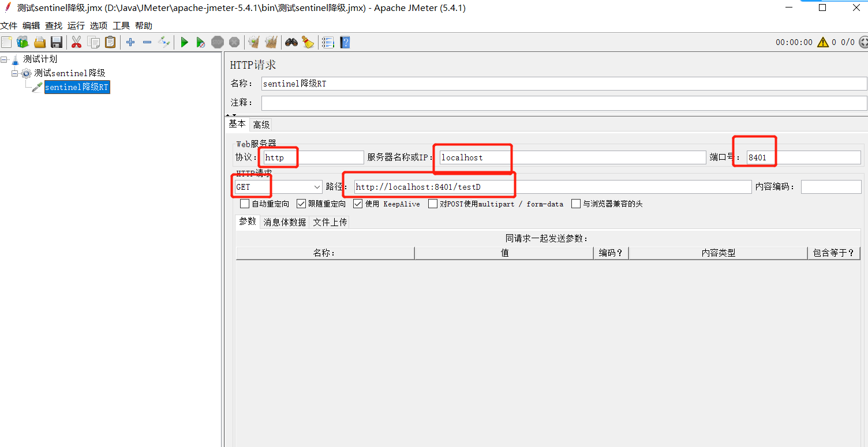Open the Templates icon in toolbar

(23, 42)
